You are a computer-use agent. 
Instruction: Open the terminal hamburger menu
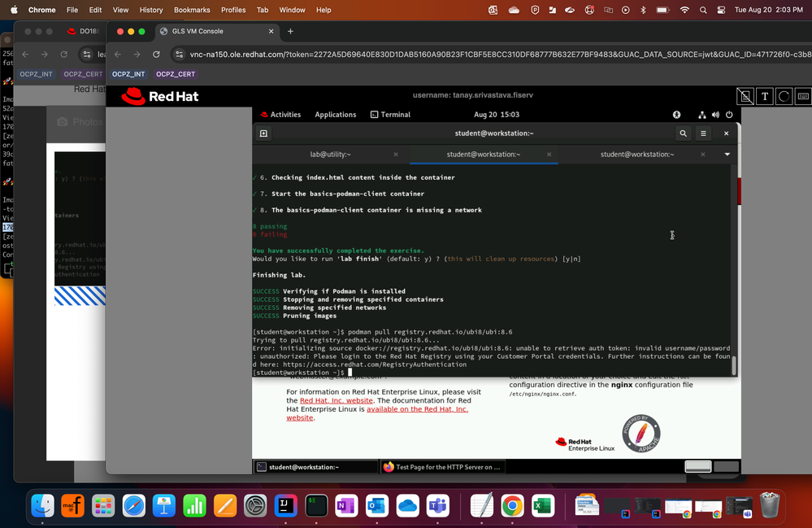704,133
